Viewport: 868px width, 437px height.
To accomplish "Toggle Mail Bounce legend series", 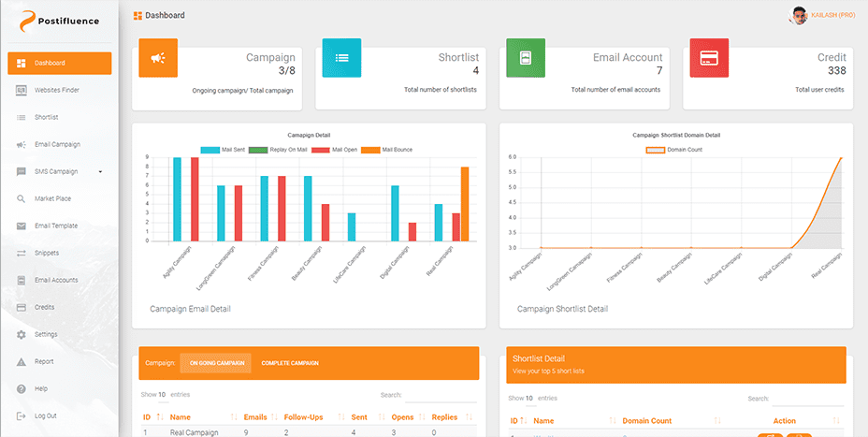I will click(386, 150).
